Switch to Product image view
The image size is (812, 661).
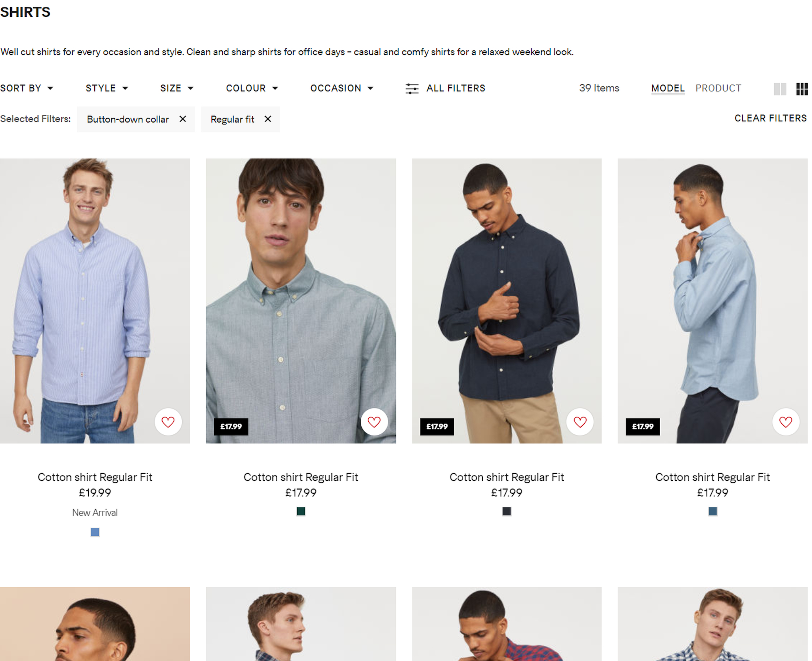point(718,88)
